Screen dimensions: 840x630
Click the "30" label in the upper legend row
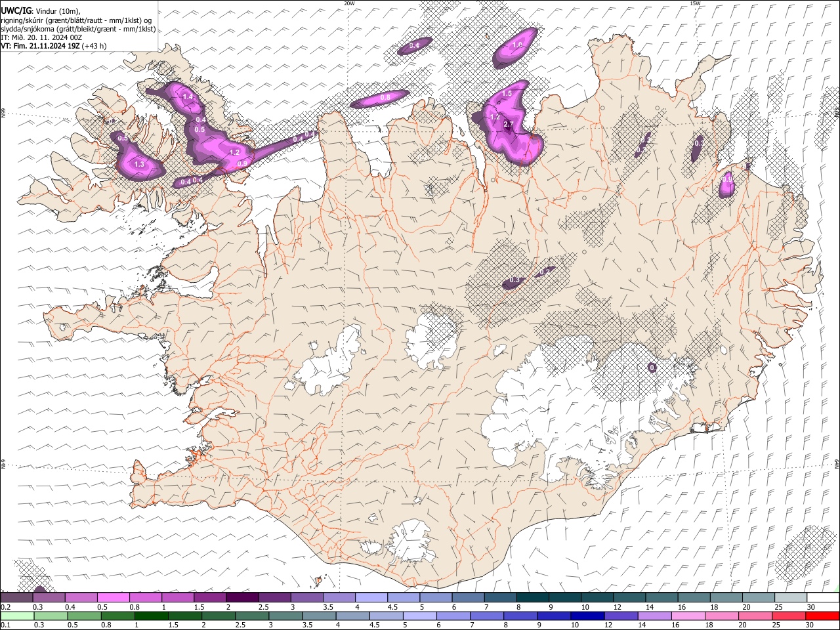[811, 607]
